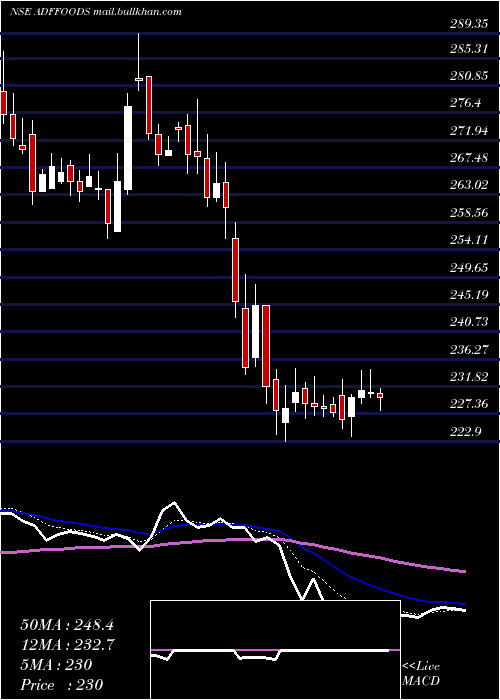Image resolution: width=500 pixels, height=700 pixels.
Task: Select the 227.36 price axis label
Action: tap(469, 404)
